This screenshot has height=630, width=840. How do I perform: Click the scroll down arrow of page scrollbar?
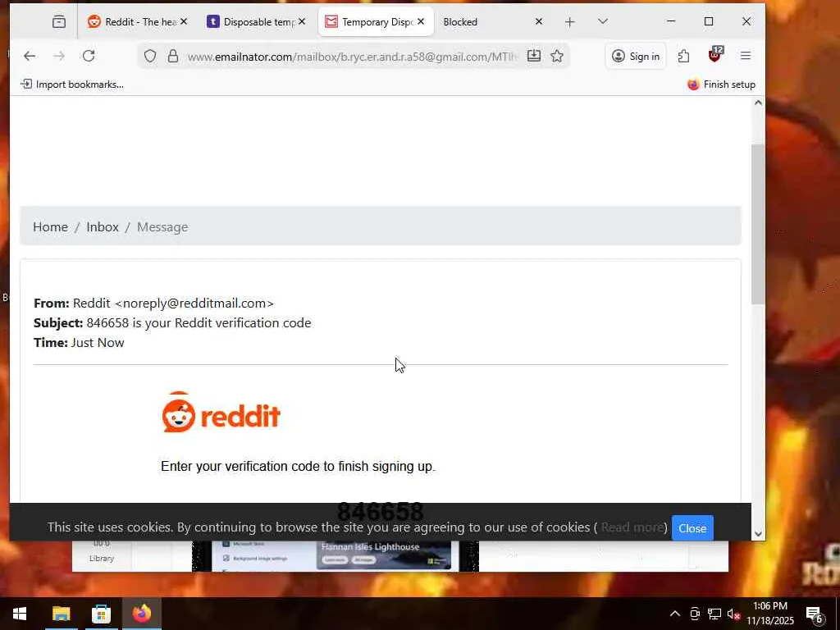pos(758,533)
